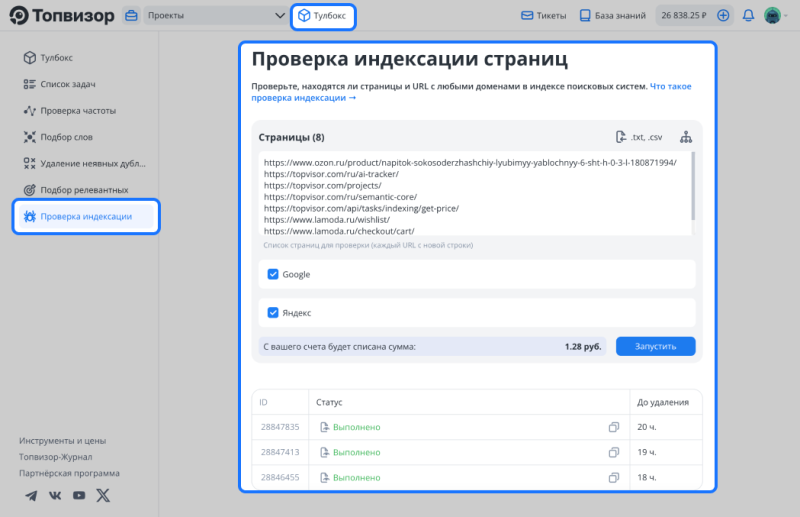The image size is (800, 517).
Task: Click the Список задач list icon
Action: point(30,84)
